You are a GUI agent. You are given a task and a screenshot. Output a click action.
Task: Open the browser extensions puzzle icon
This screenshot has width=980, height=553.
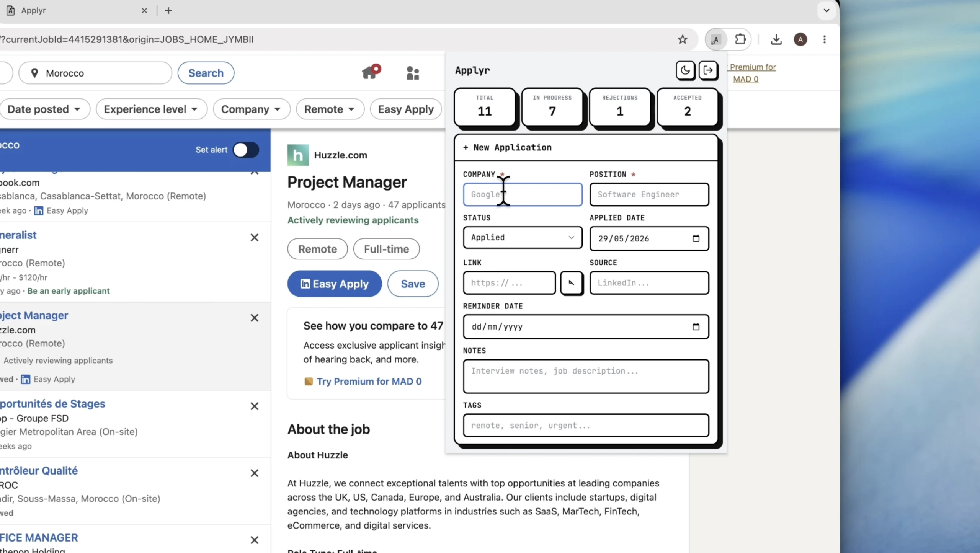(x=740, y=39)
